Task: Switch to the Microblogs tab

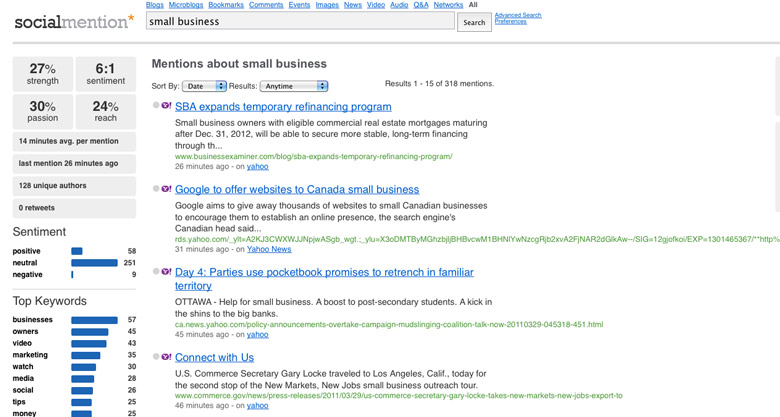Action: coord(186,4)
